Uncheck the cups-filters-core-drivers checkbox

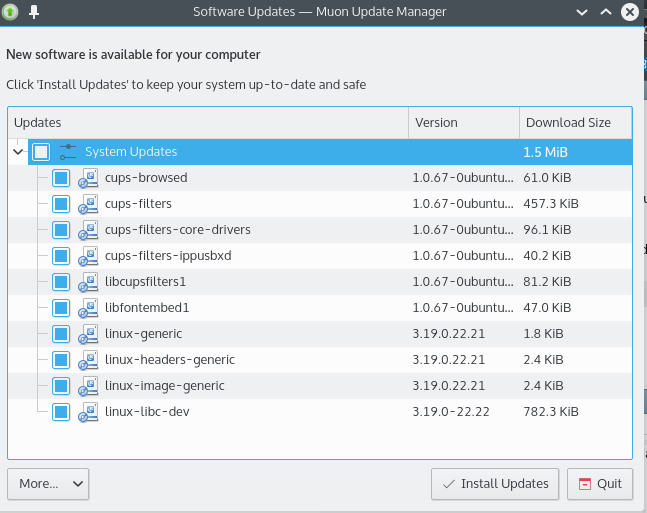click(61, 230)
